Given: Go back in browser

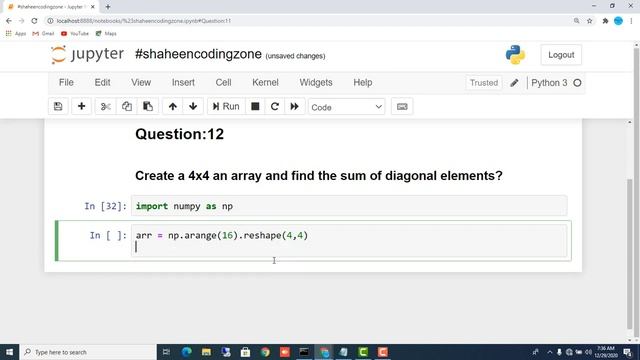Looking at the screenshot, I should click(9, 21).
